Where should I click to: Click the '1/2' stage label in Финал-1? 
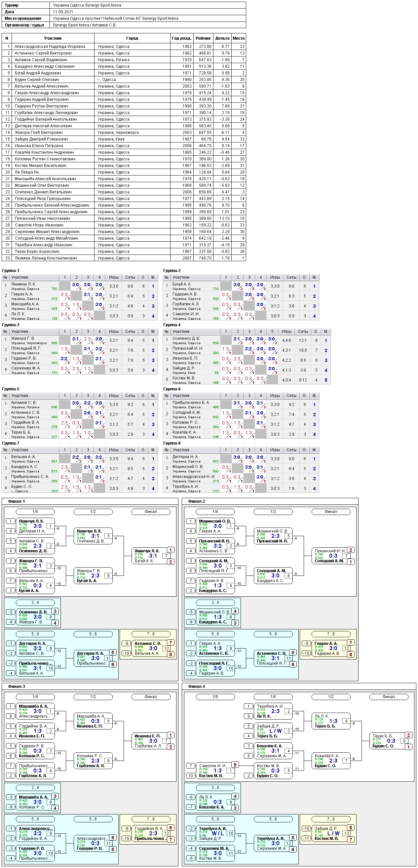[x=93, y=511]
